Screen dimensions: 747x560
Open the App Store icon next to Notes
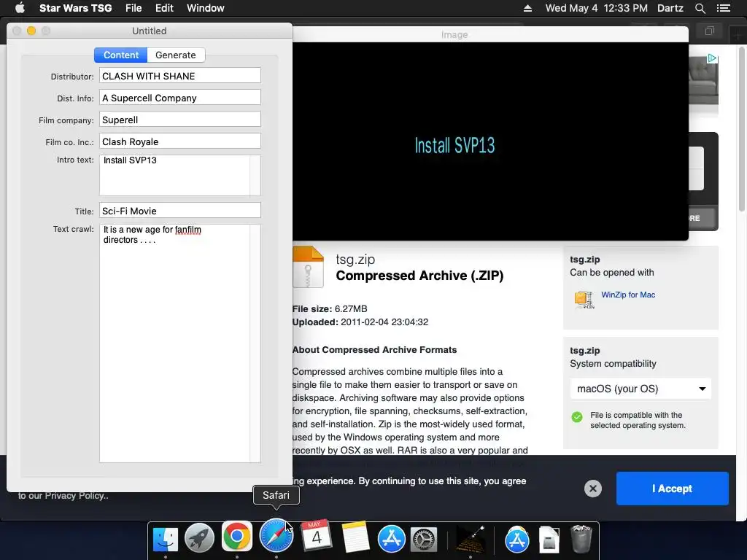pos(392,539)
